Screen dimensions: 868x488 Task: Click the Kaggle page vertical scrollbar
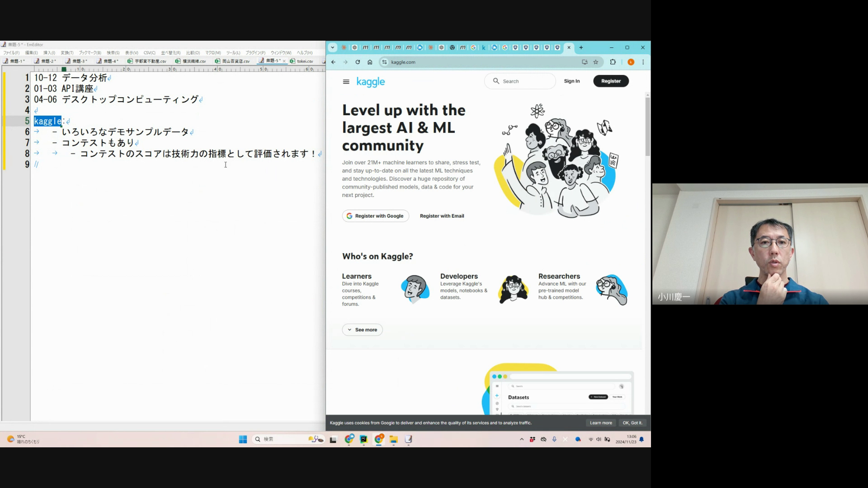(647, 127)
